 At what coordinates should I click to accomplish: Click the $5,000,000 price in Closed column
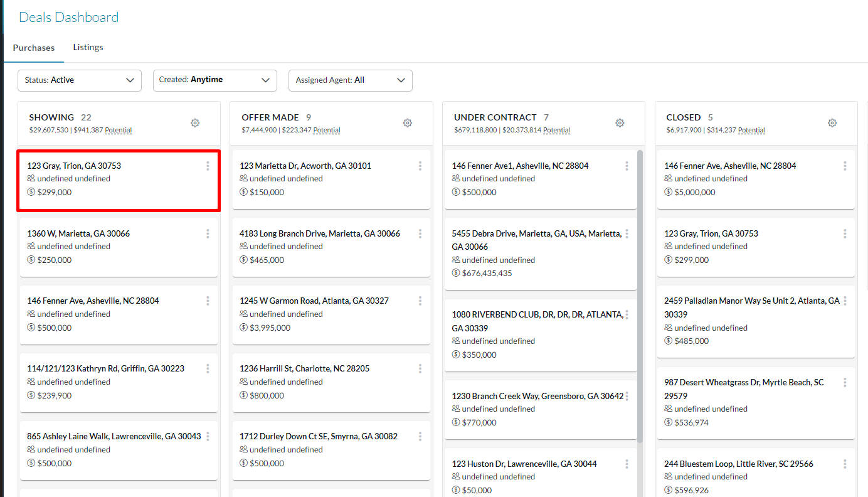point(695,193)
